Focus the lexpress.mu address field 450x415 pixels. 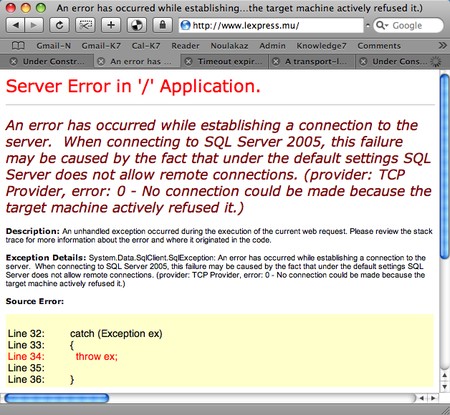[x=271, y=25]
